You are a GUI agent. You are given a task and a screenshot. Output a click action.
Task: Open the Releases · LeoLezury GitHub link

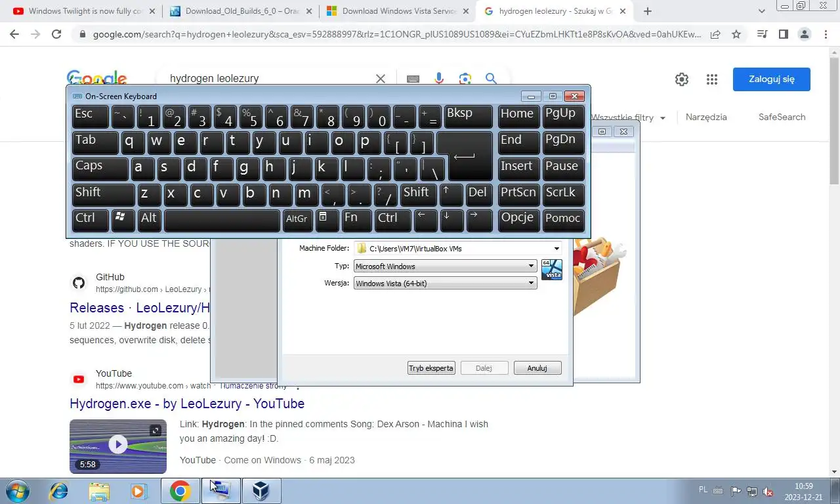coord(140,308)
